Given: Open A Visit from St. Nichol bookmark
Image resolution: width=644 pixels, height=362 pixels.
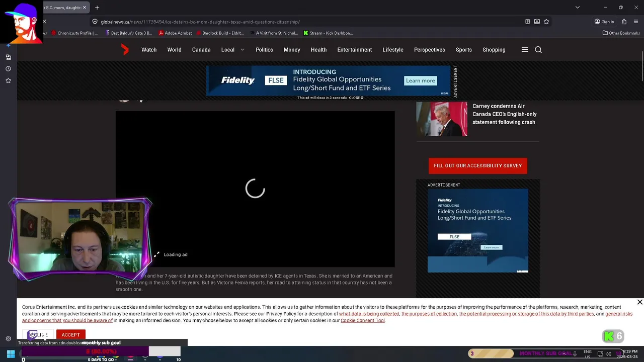Looking at the screenshot, I should [x=274, y=33].
